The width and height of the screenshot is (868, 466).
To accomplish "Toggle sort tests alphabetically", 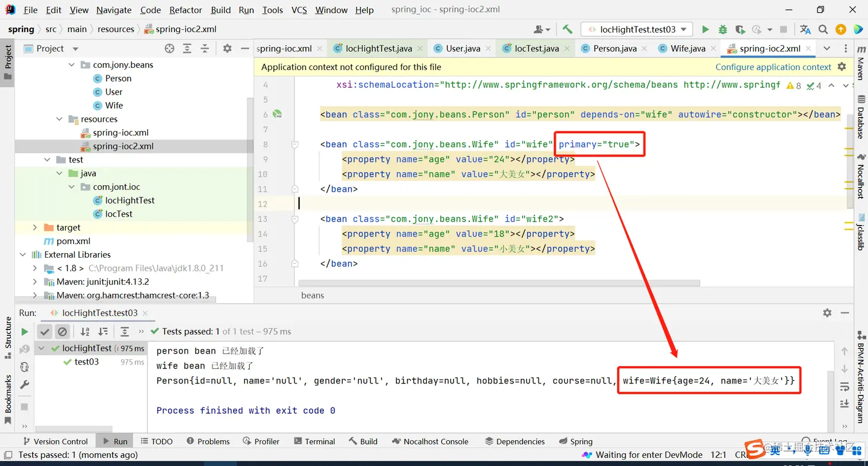I will click(85, 331).
